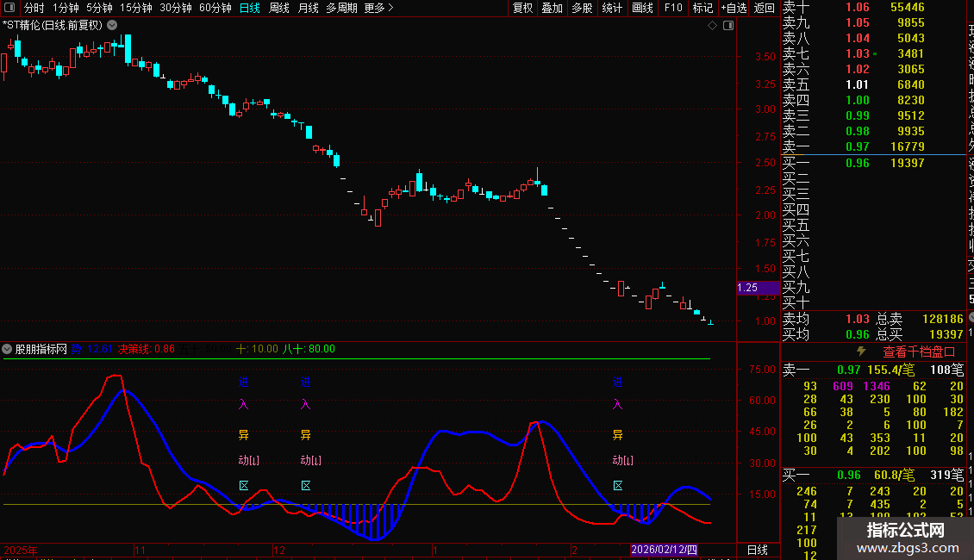This screenshot has width=974, height=560.
Task: Click the panel layout icon at top-left
Action: pos(9,8)
